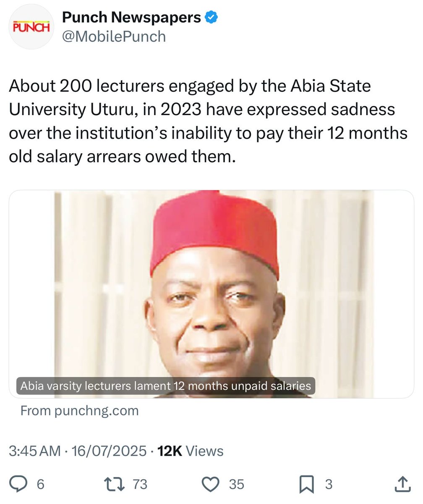
Task: Click the 3:45 AM timestamp
Action: (35, 451)
